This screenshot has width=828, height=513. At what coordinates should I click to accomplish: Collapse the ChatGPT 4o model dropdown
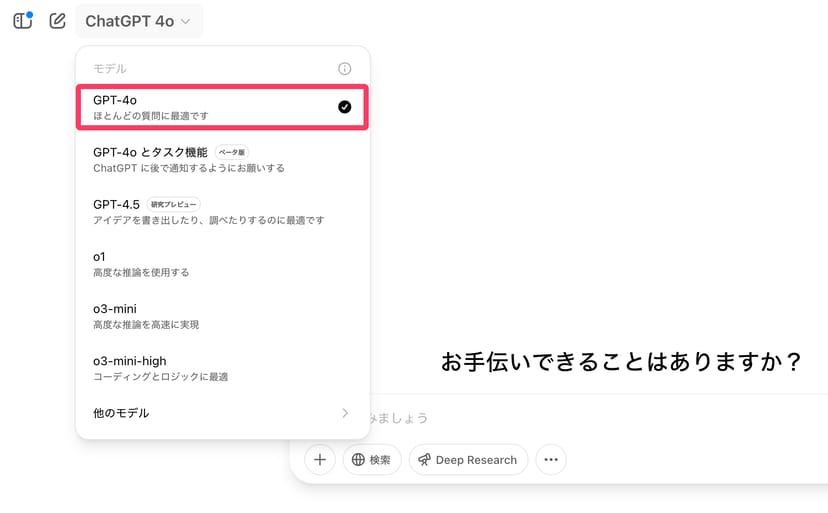(138, 21)
